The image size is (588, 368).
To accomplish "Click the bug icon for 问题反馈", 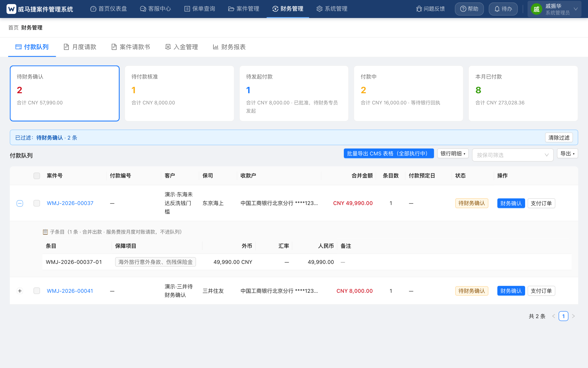I will (419, 9).
